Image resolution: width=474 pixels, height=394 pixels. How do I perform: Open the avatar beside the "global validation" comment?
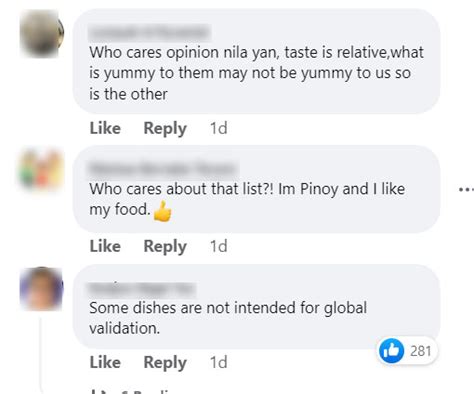(41, 289)
